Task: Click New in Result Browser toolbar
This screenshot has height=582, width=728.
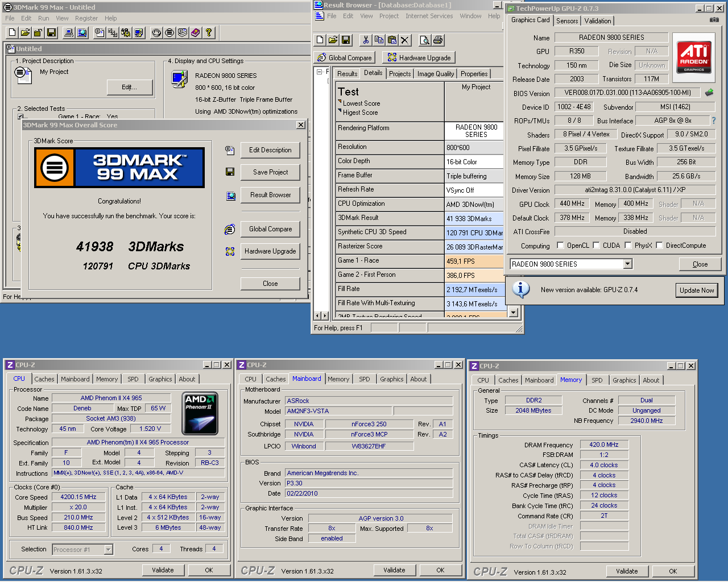Action: click(x=320, y=40)
